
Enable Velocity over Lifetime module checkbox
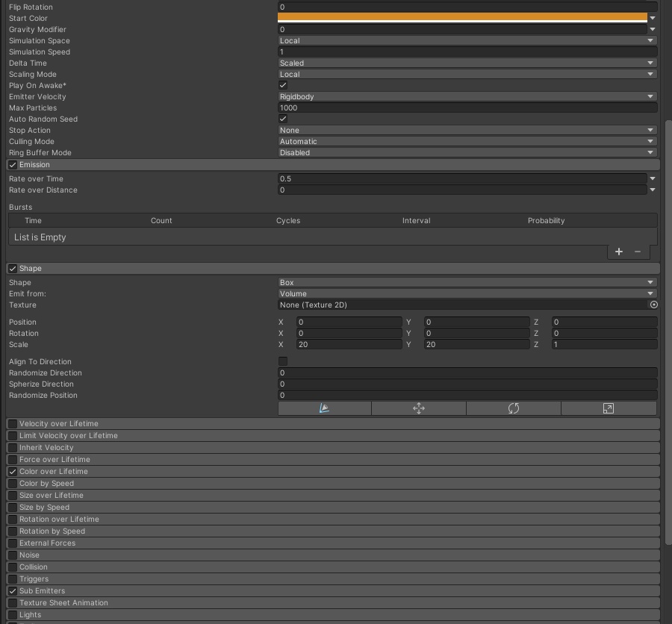13,424
